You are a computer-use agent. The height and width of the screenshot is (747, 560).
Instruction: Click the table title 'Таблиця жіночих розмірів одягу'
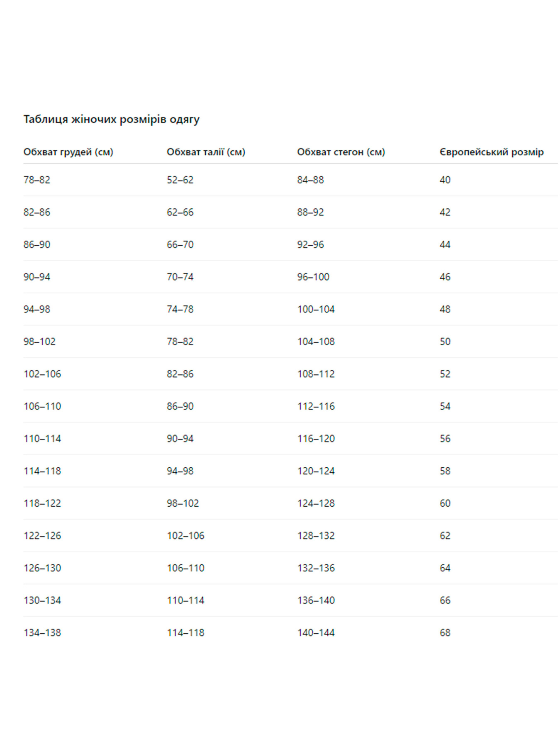tap(111, 120)
